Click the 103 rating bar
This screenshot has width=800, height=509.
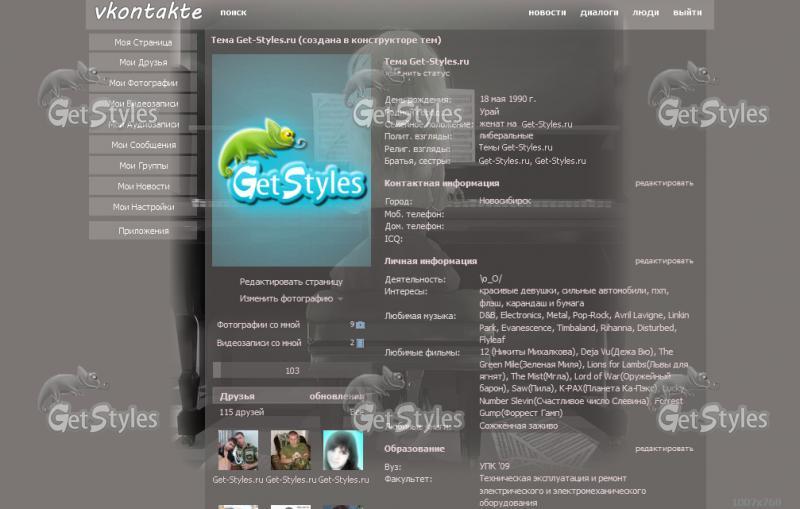292,371
